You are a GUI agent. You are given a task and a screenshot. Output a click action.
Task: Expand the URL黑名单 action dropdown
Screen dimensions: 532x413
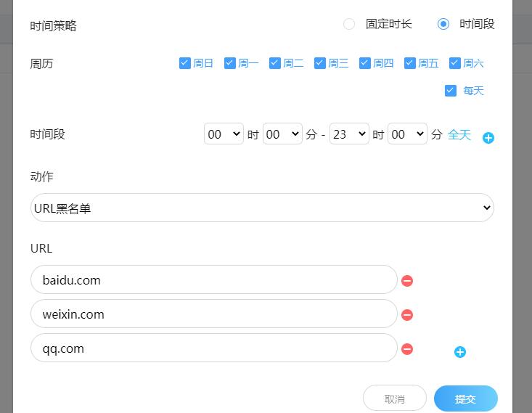point(262,208)
